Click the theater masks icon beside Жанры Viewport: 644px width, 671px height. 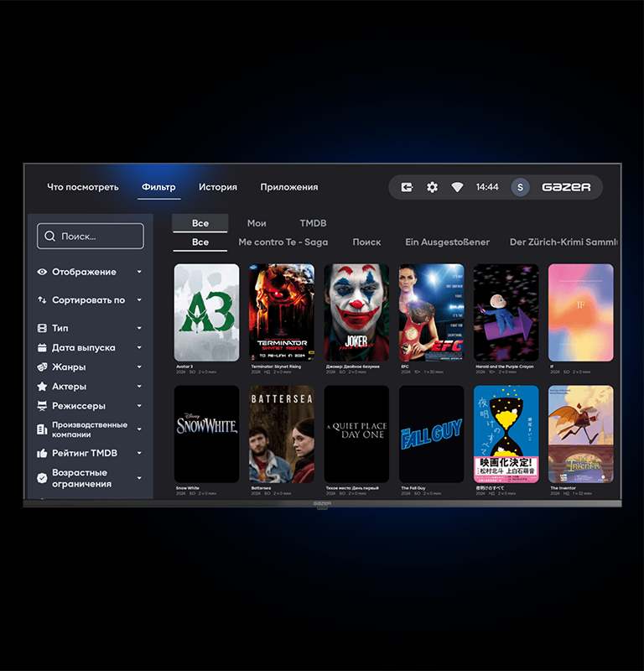(42, 367)
